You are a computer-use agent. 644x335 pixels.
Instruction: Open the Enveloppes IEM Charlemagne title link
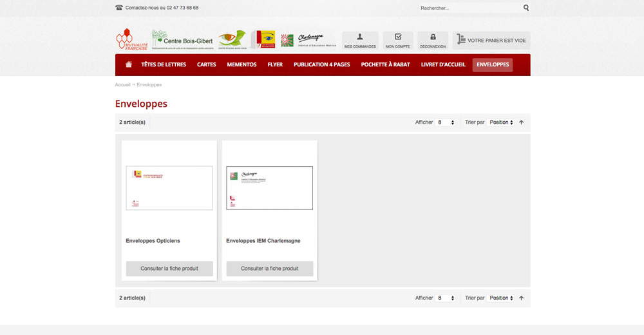(263, 241)
